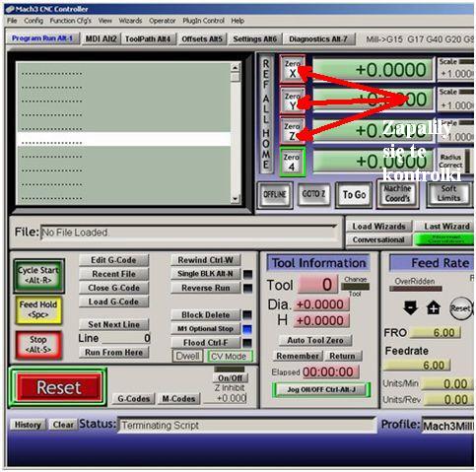Click Close G-Code

pos(113,288)
